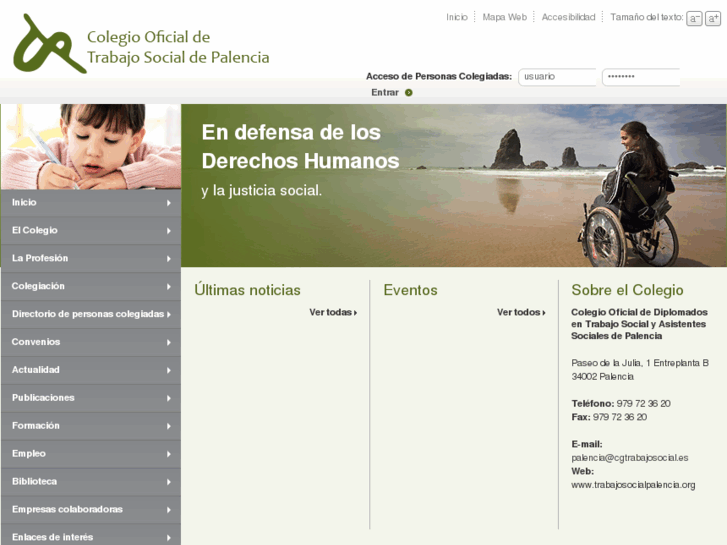This screenshot has width=727, height=545.
Task: Click the arrow on the Colegiación row
Action: pyautogui.click(x=169, y=287)
